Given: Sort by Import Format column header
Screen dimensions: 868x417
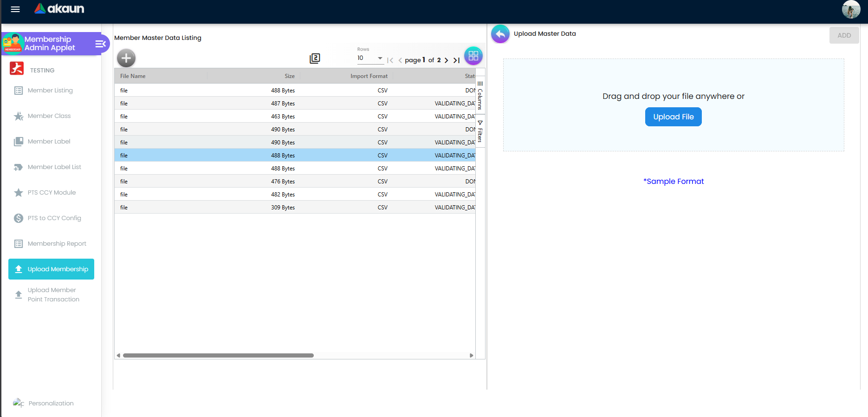Looking at the screenshot, I should pyautogui.click(x=346, y=76).
